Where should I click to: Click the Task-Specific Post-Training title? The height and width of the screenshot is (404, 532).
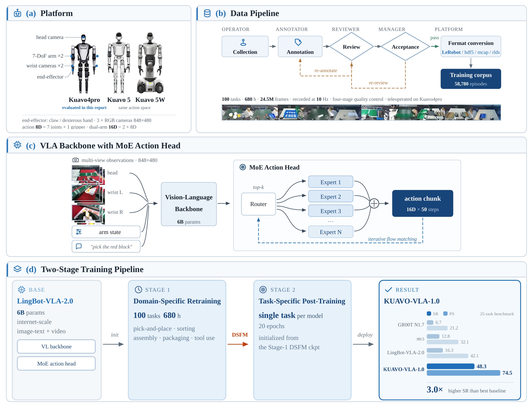302,301
